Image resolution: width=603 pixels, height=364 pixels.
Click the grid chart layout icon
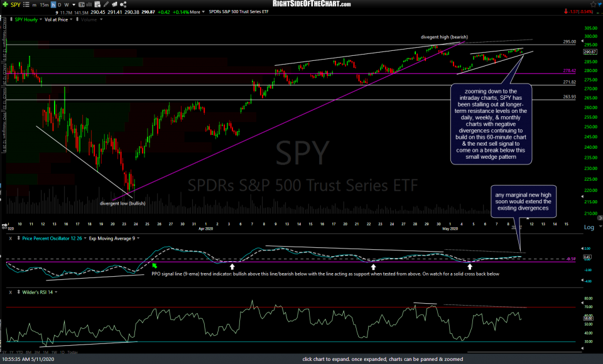point(82,4)
